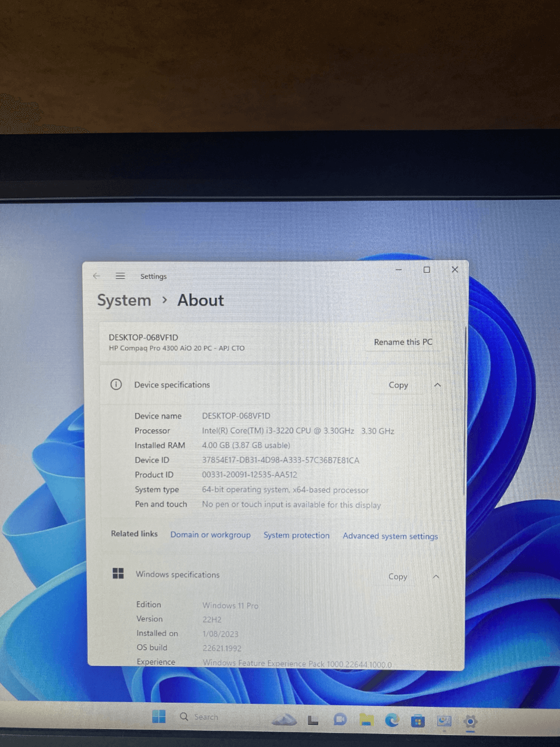Collapse the Windows specifications section chevron
Screen dimensions: 560x747
click(x=436, y=576)
